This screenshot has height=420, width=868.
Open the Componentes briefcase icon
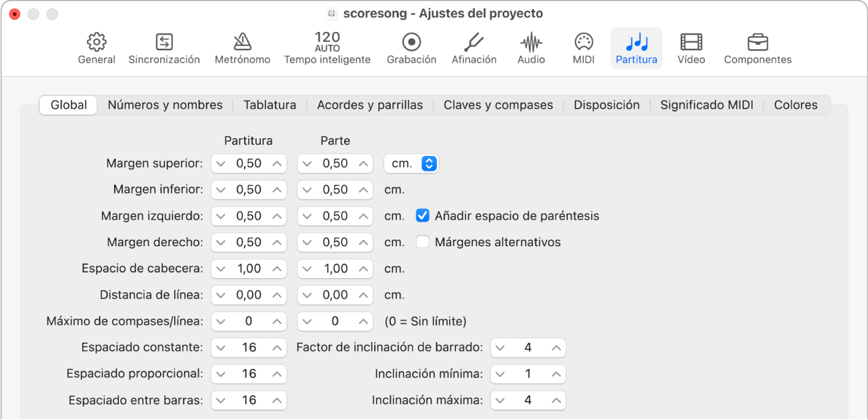tap(758, 42)
